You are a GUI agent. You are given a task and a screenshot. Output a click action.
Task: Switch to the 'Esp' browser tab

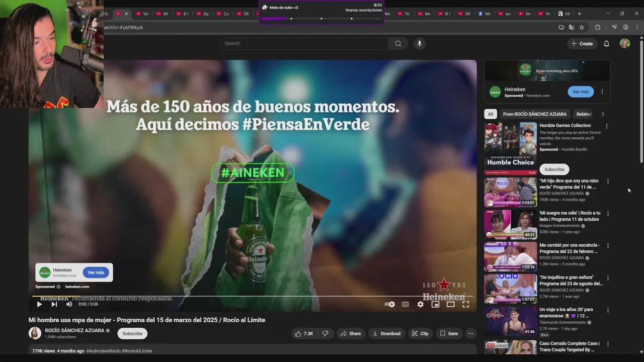[x=203, y=14]
